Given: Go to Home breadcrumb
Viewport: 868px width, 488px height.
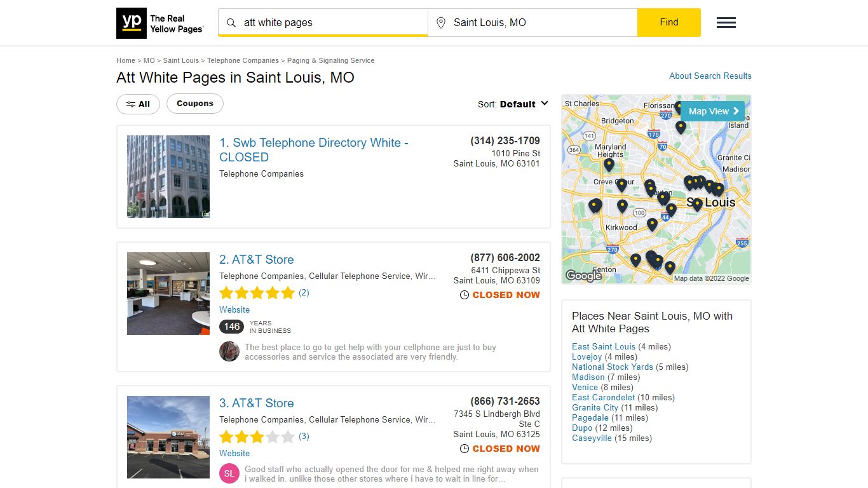Looking at the screenshot, I should pyautogui.click(x=126, y=60).
